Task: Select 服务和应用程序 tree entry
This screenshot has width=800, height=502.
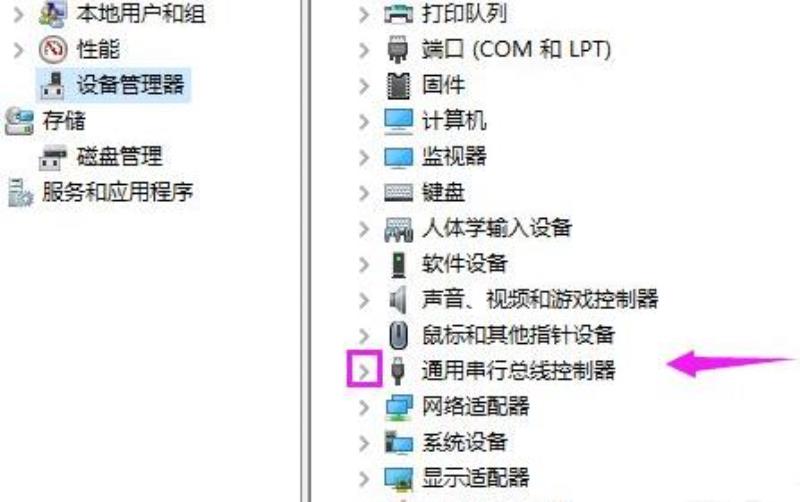Action: pyautogui.click(x=117, y=192)
